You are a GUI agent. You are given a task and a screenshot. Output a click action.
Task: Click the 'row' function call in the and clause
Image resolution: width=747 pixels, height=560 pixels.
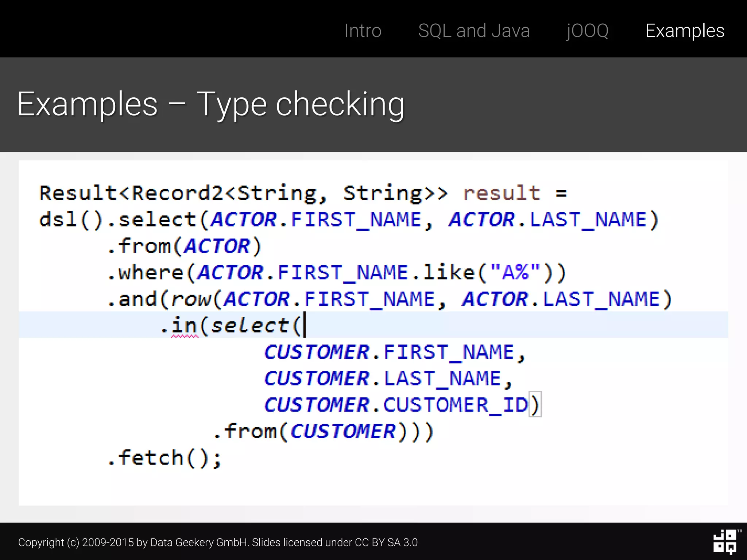tap(191, 299)
